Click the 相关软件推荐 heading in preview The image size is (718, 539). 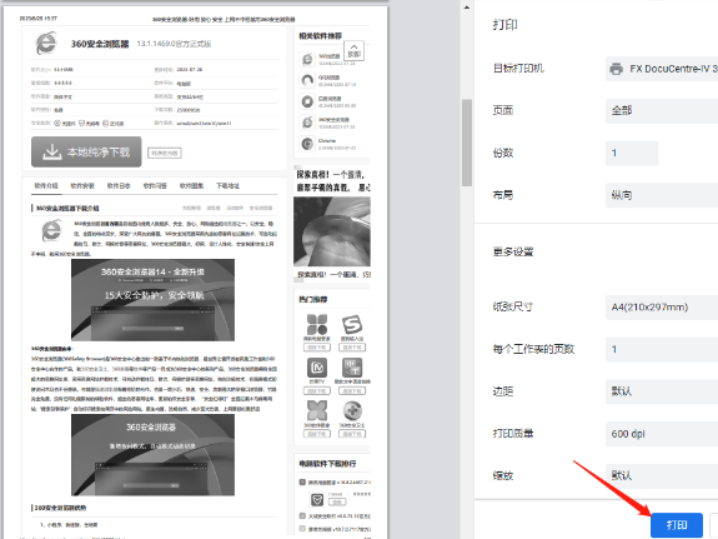tap(320, 36)
